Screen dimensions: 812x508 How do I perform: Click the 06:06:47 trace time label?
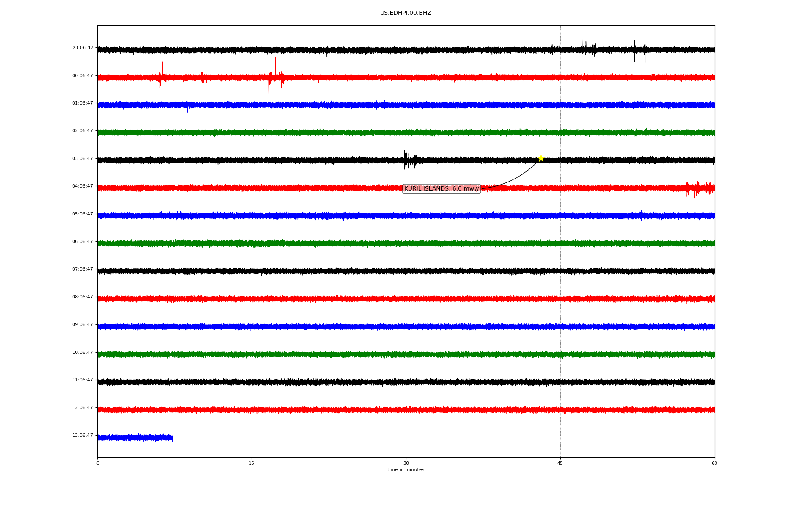(x=83, y=242)
